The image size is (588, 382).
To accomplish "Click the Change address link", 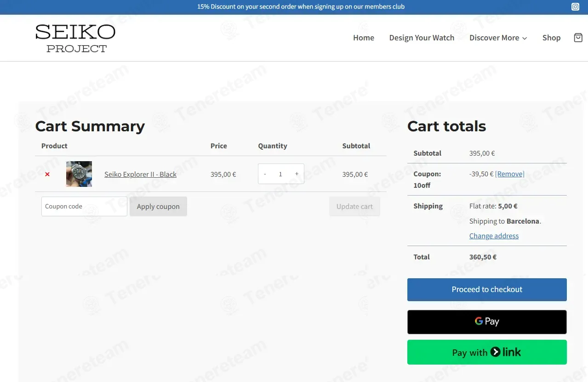I will pyautogui.click(x=494, y=236).
